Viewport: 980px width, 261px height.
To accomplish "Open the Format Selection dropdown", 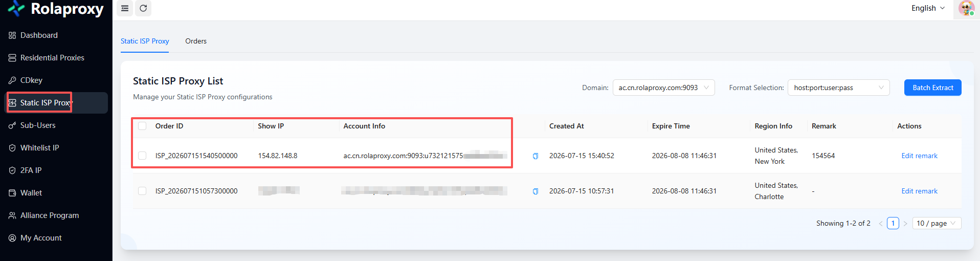I will [839, 88].
